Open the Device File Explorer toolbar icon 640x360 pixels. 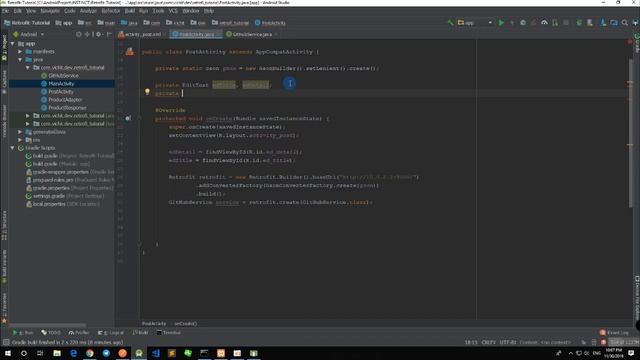click(614, 23)
